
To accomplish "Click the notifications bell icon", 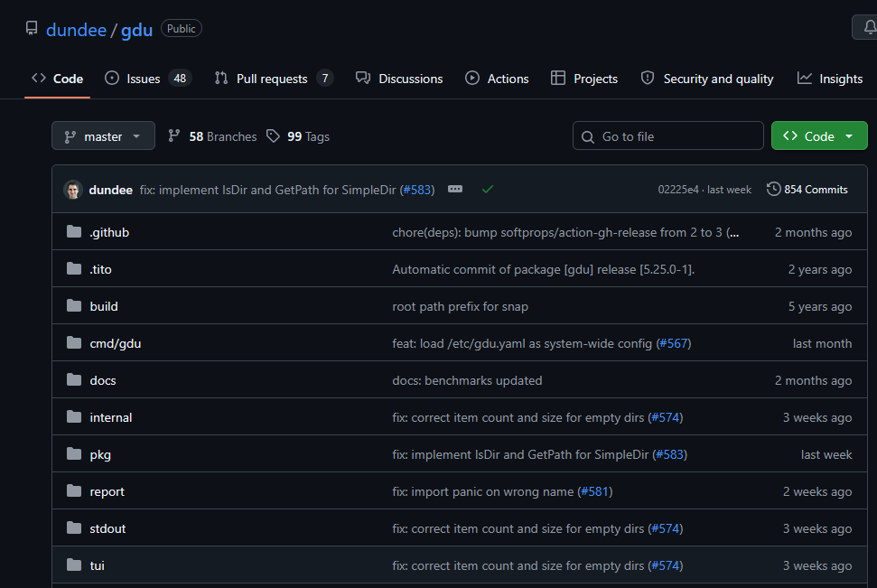I will [x=869, y=27].
